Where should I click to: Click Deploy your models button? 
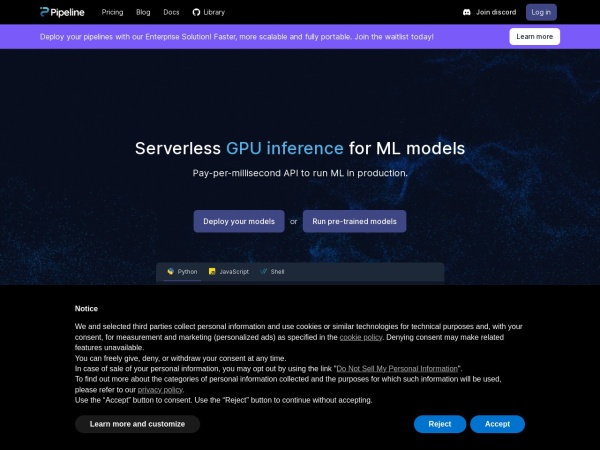pos(239,221)
